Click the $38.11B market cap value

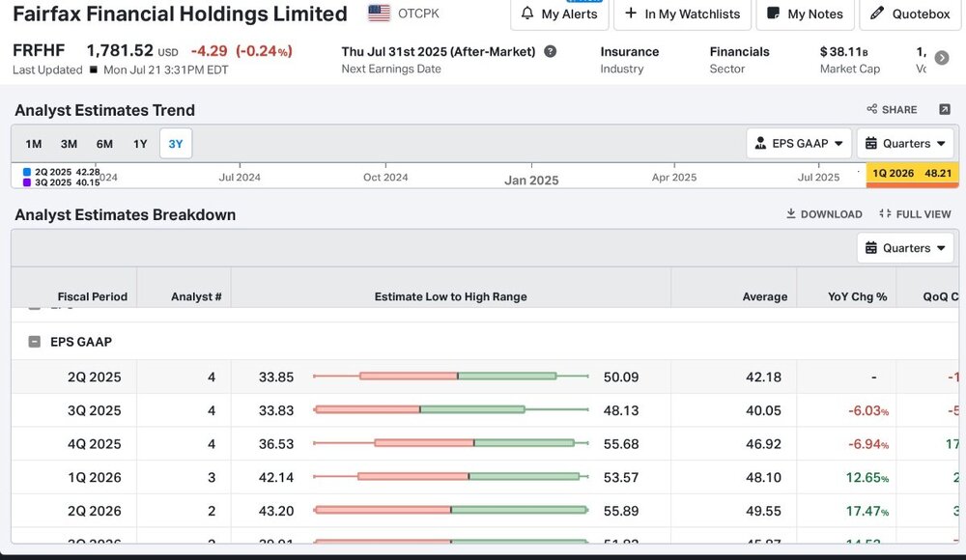coord(843,52)
